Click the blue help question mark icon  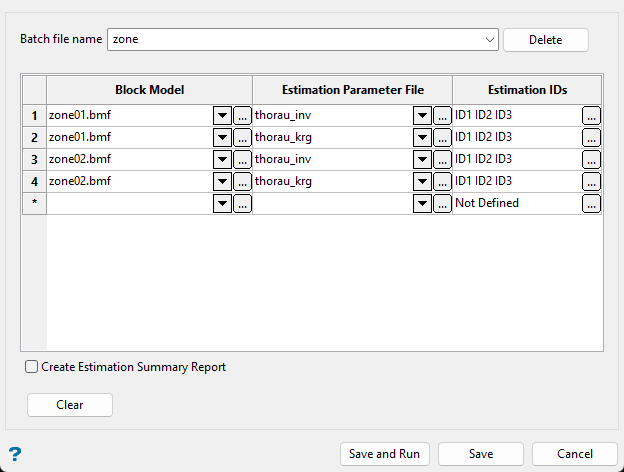[15, 453]
